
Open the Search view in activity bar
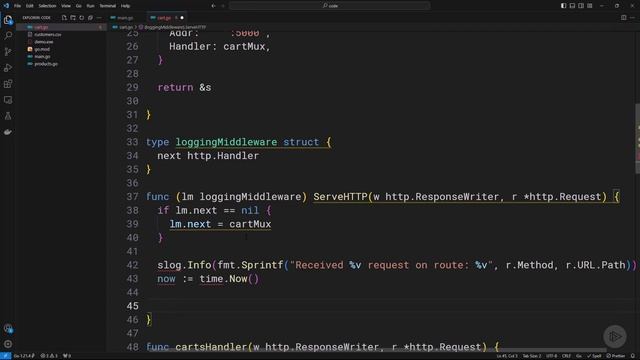coord(8,36)
